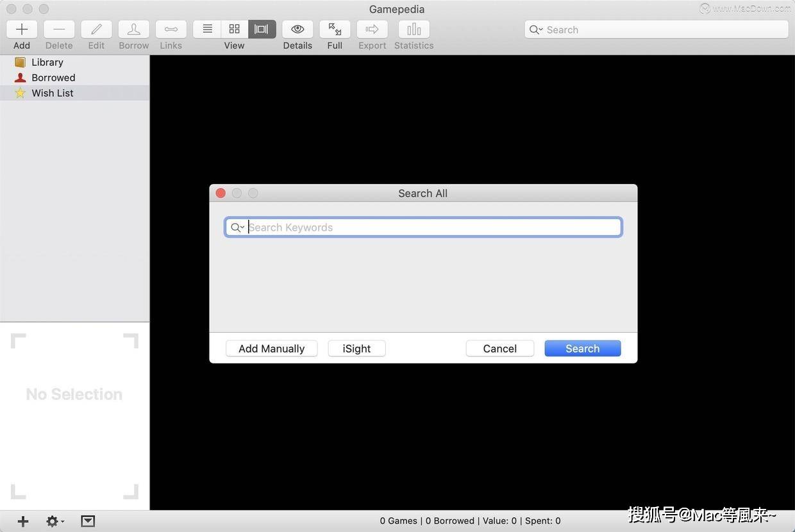Toggle the info pane icon in bottom bar
Image resolution: width=795 pixels, height=532 pixels.
click(x=88, y=521)
